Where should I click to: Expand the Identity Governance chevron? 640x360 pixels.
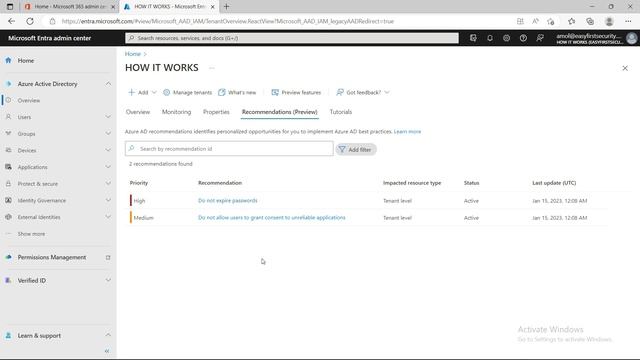pos(108,200)
